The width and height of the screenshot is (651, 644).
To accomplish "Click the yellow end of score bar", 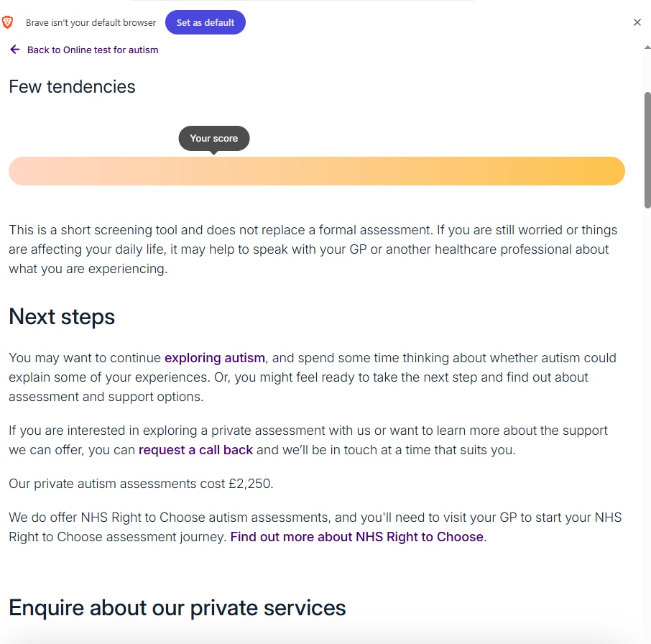I will click(x=607, y=171).
